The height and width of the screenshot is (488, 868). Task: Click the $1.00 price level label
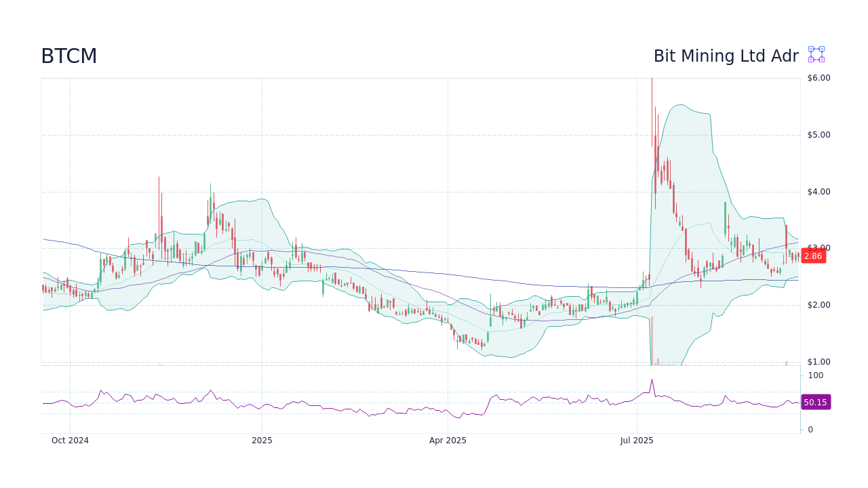(819, 362)
